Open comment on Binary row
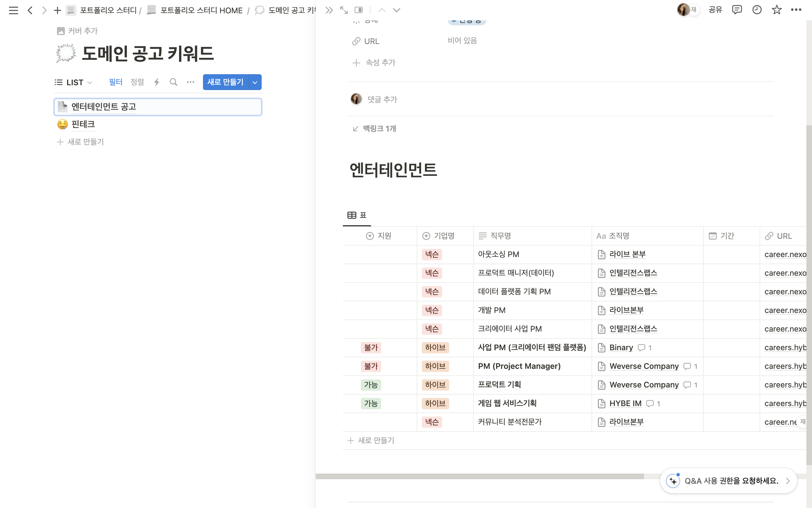Image resolution: width=812 pixels, height=508 pixels. (645, 348)
